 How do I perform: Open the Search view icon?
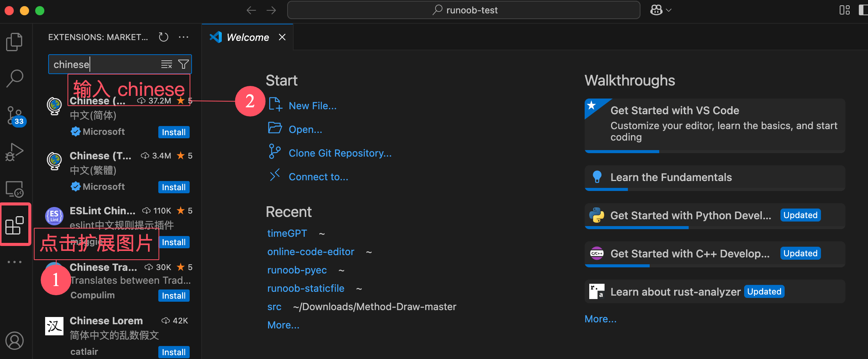[15, 78]
